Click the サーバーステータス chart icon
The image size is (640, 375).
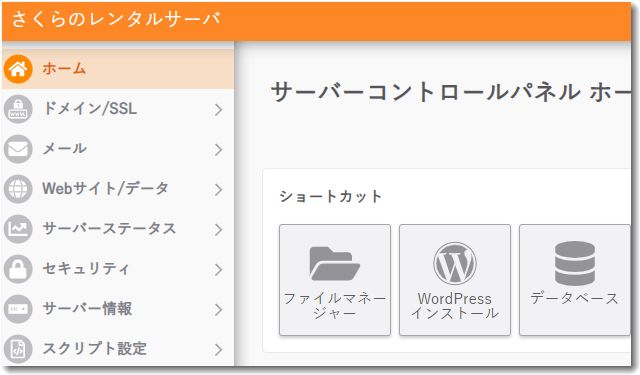18,229
